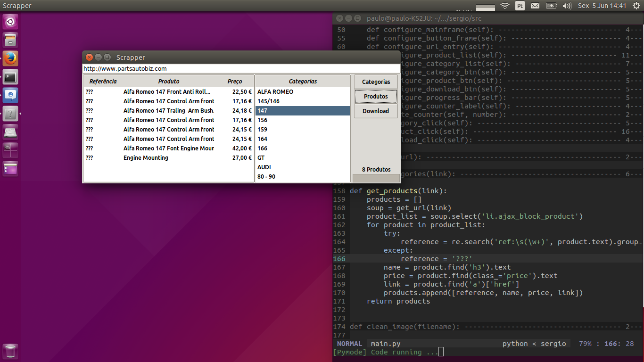Click the Categorias button
This screenshot has height=362, width=644.
[376, 82]
